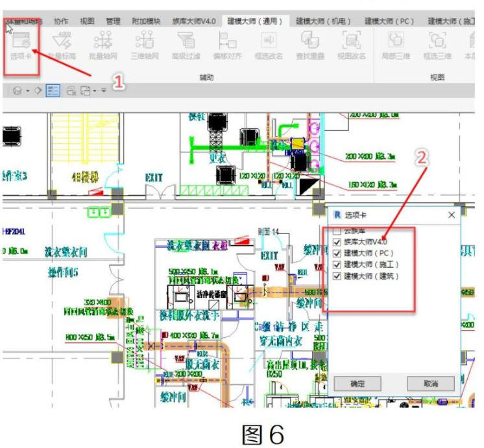Click the close hidden windows icon
The image size is (484, 448).
pos(71,91)
